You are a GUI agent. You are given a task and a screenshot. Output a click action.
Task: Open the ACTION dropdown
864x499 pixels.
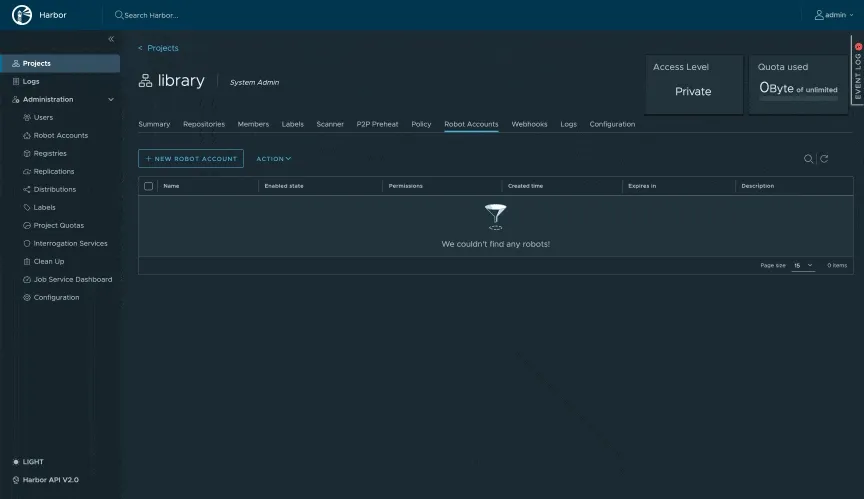(273, 159)
